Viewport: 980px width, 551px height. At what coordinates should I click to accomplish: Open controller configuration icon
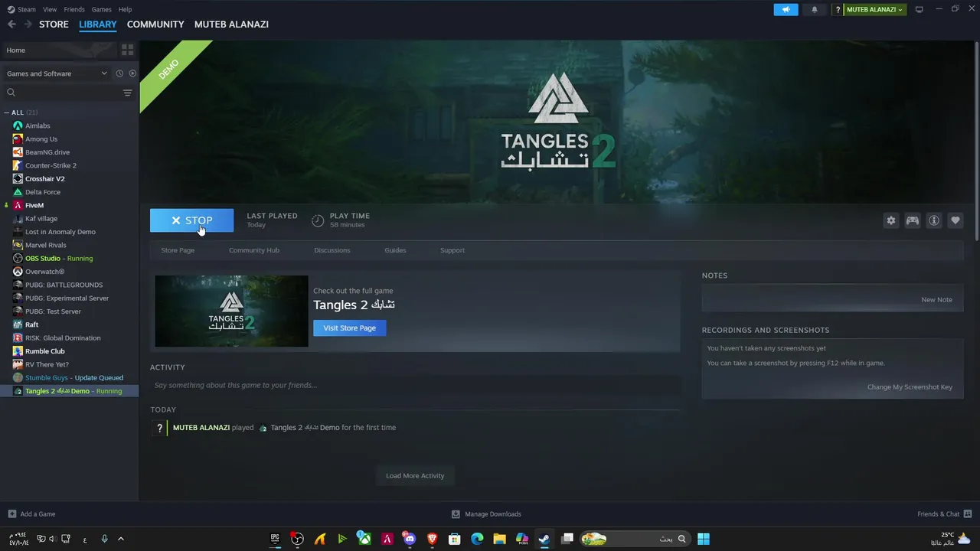point(912,220)
